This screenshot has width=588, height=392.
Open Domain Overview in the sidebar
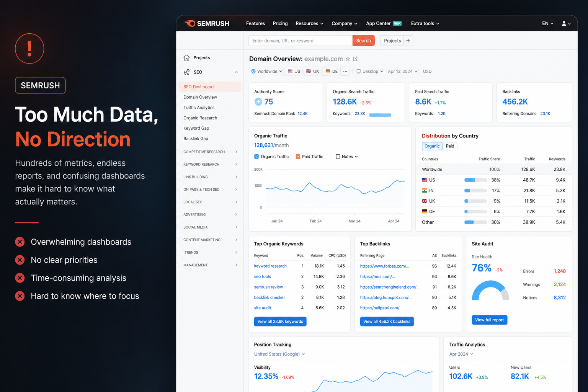point(200,97)
